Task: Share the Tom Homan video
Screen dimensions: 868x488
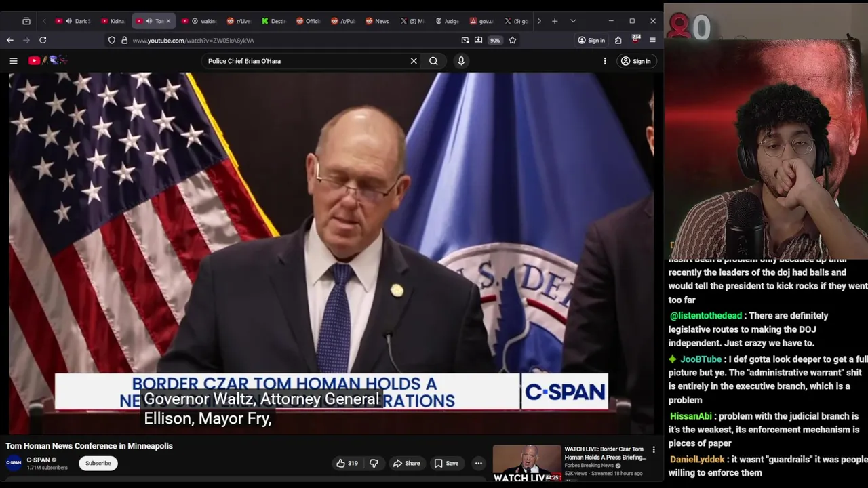Action: 407,463
